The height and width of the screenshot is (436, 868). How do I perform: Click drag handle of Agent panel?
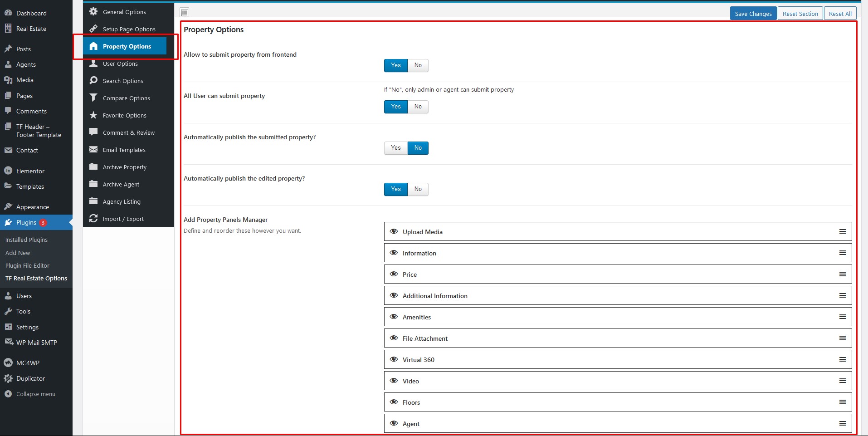pos(843,423)
